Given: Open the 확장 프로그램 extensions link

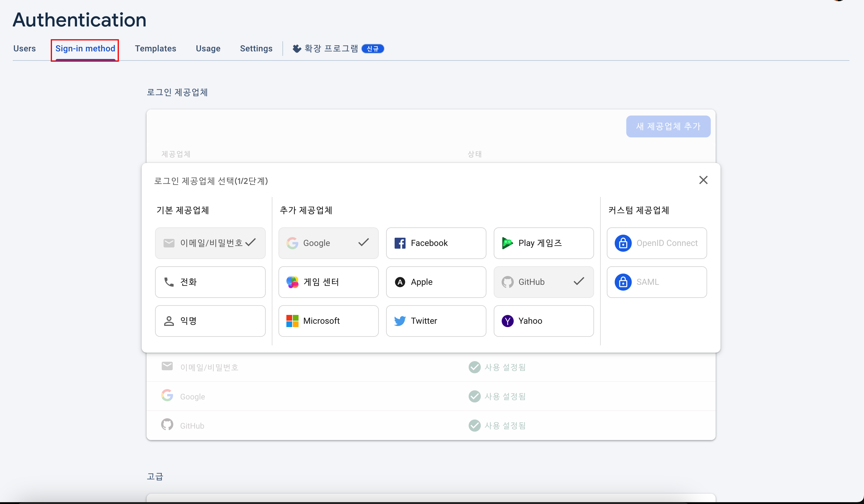Looking at the screenshot, I should 330,49.
